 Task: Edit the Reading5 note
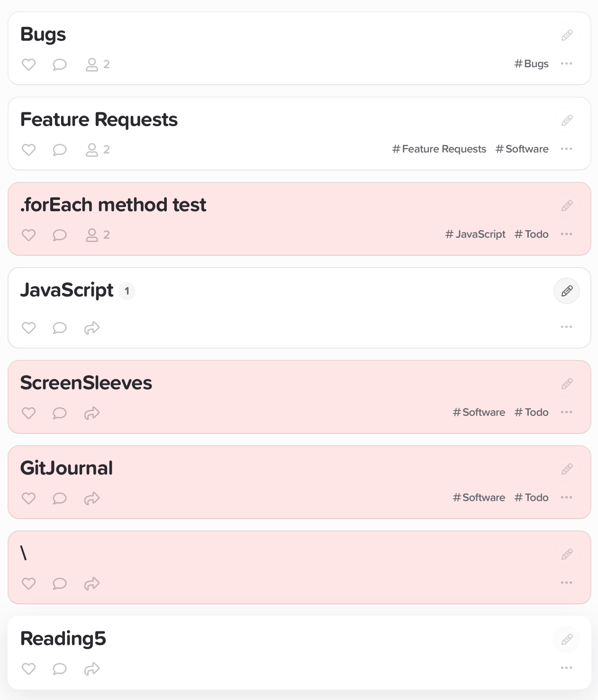(567, 639)
